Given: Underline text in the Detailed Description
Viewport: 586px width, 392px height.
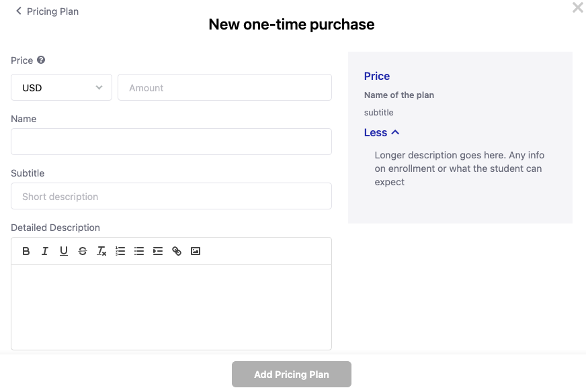Looking at the screenshot, I should point(64,251).
